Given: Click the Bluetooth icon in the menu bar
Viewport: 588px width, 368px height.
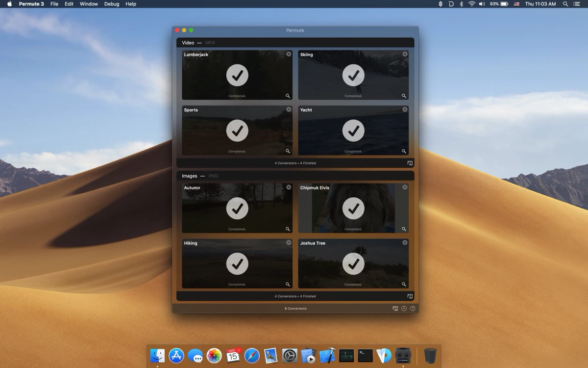Looking at the screenshot, I should pos(461,4).
